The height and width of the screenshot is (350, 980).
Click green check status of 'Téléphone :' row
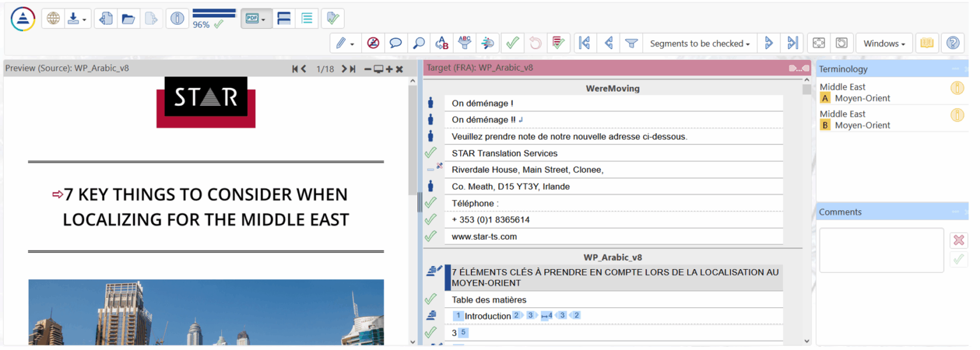pyautogui.click(x=431, y=203)
